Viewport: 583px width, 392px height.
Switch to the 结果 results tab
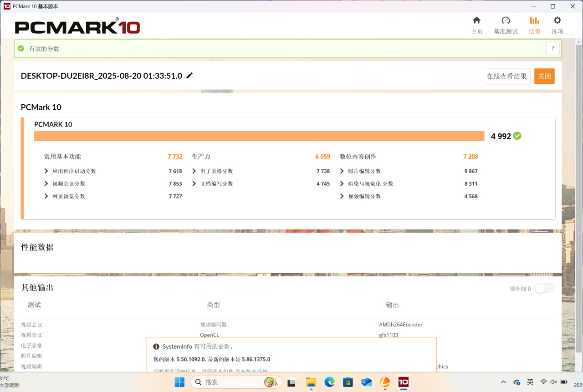535,25
